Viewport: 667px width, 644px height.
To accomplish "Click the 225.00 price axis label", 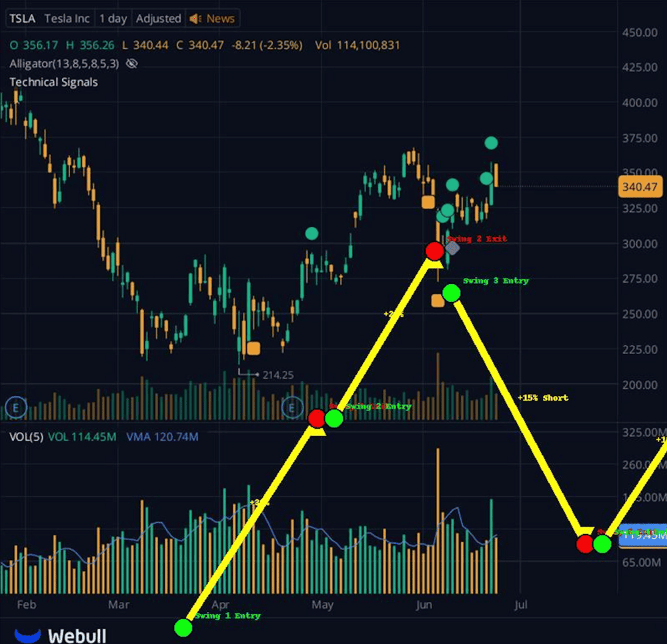I will tap(640, 349).
